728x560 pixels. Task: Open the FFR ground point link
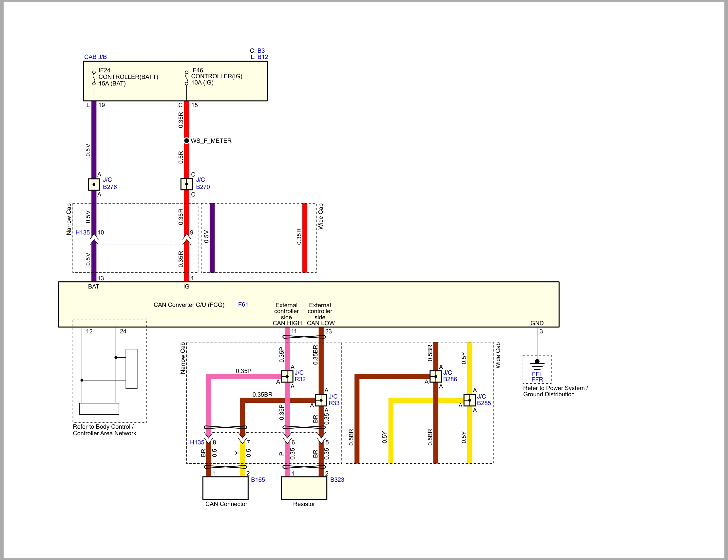click(x=537, y=380)
